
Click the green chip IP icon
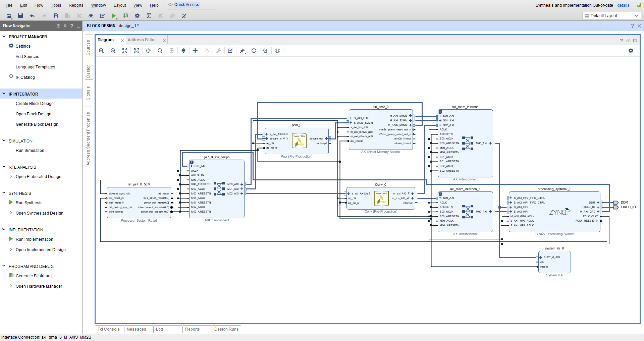click(x=277, y=51)
